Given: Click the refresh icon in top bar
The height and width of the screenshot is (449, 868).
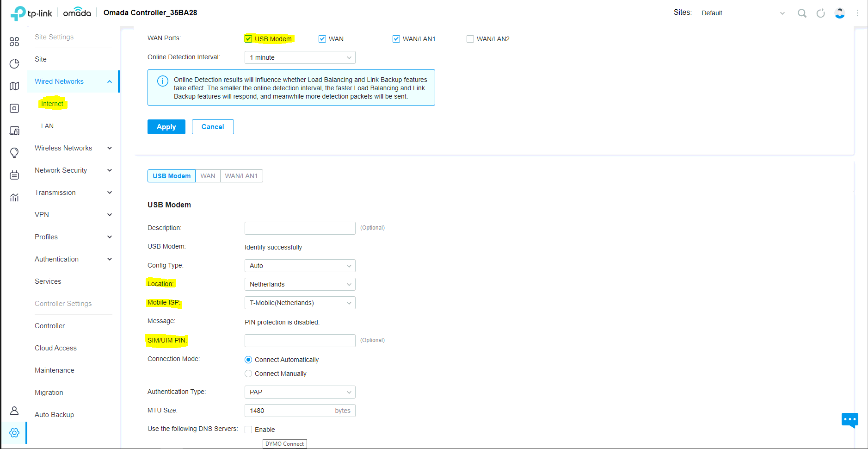Looking at the screenshot, I should coord(820,13).
